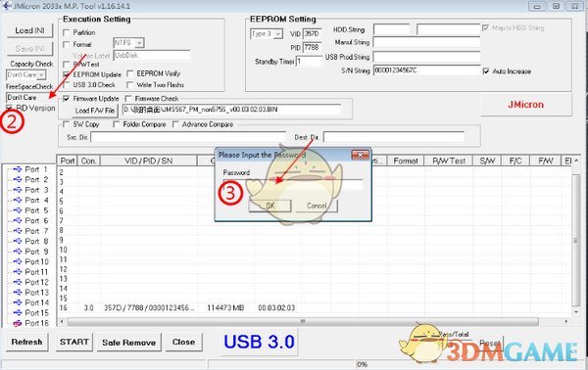Click the Format column header
The image size is (588, 370).
[x=406, y=162]
